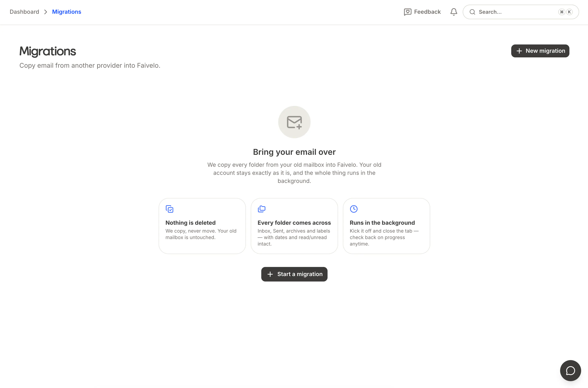Create a New migration from the header
The width and height of the screenshot is (588, 388).
click(540, 51)
